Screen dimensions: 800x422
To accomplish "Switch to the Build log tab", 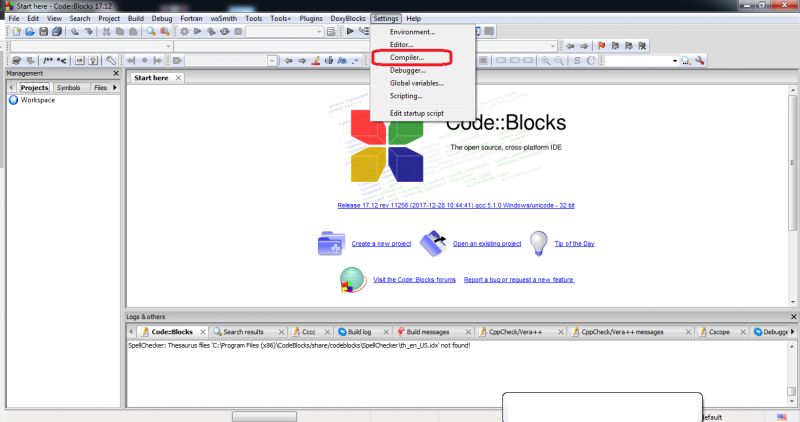I will point(359,332).
